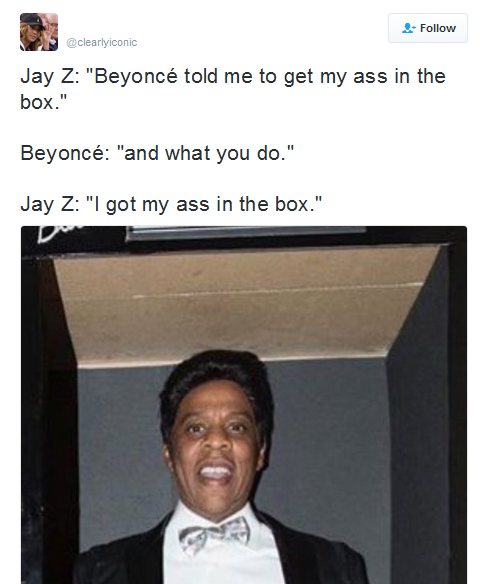Select the first tweet line mentioning Beyoncé told me

233,77
